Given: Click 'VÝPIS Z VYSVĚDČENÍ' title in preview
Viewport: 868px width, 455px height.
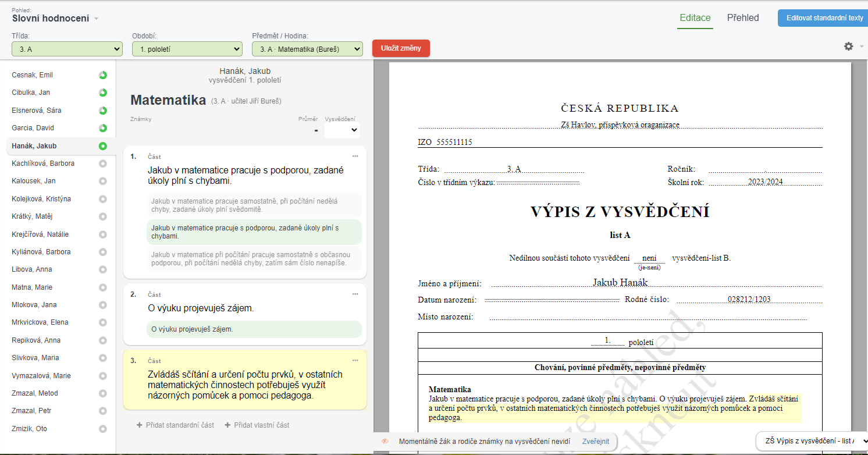Looking at the screenshot, I should pyautogui.click(x=620, y=212).
